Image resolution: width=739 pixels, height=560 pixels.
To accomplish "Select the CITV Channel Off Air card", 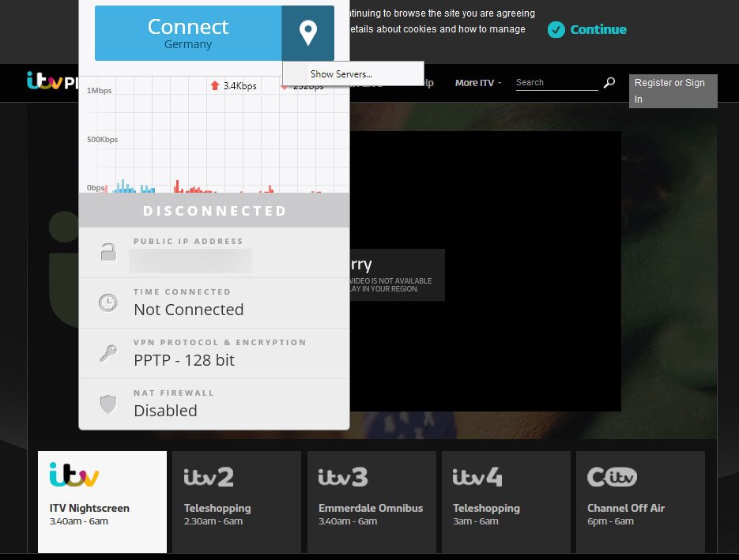I will point(640,502).
